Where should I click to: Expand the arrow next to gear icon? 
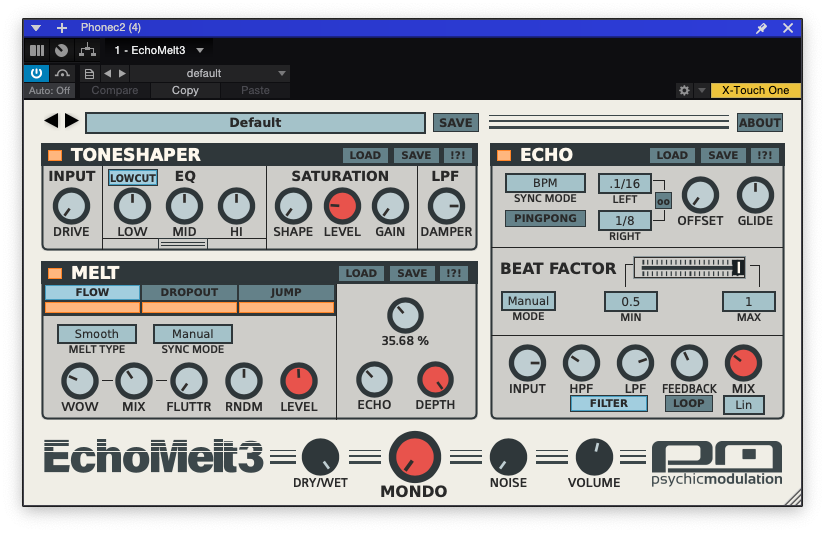(x=701, y=90)
